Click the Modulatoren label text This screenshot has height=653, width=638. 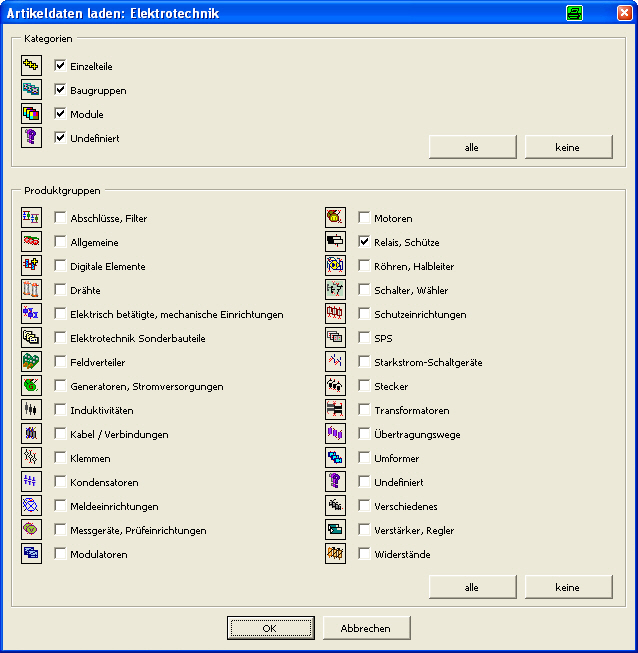click(x=99, y=554)
